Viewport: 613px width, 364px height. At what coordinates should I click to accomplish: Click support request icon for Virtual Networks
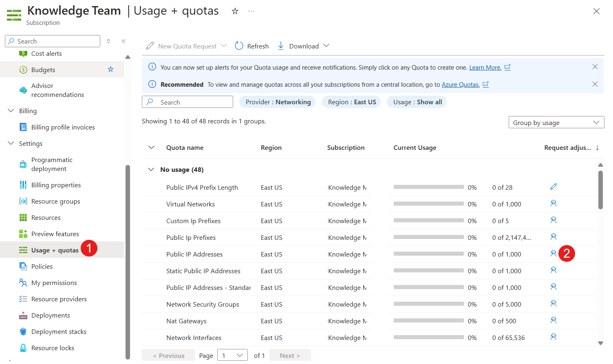click(553, 203)
